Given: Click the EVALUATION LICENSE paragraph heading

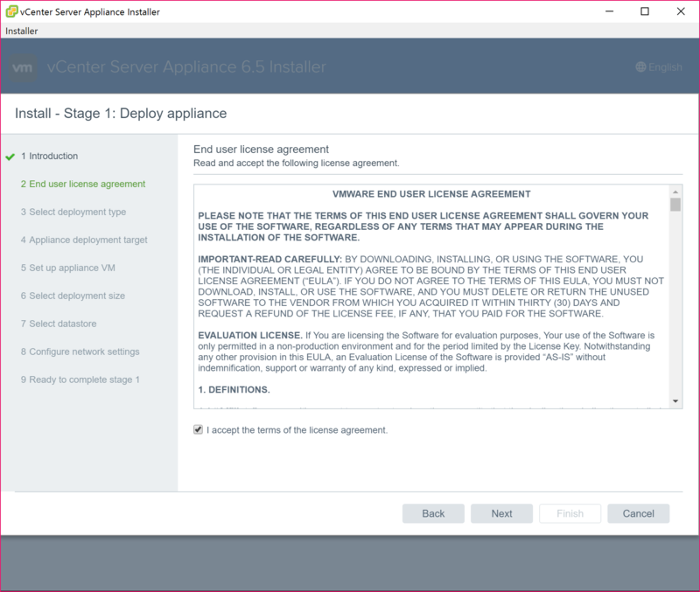Looking at the screenshot, I should (x=250, y=335).
